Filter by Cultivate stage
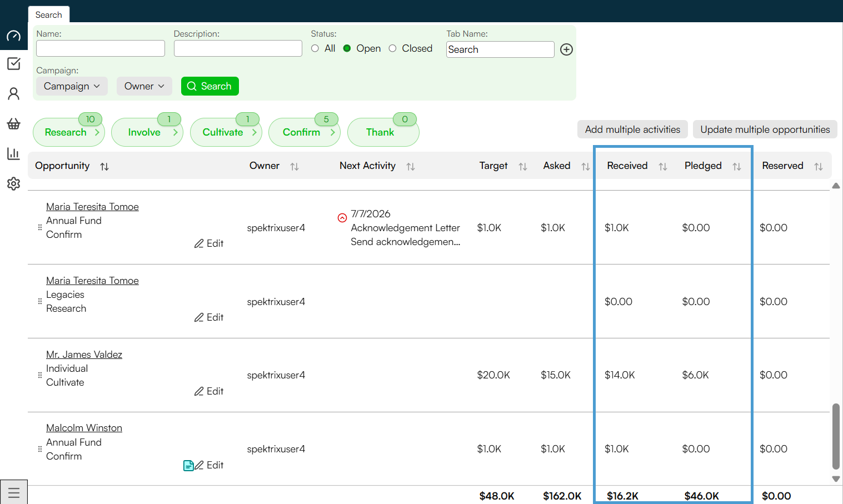 pos(226,132)
